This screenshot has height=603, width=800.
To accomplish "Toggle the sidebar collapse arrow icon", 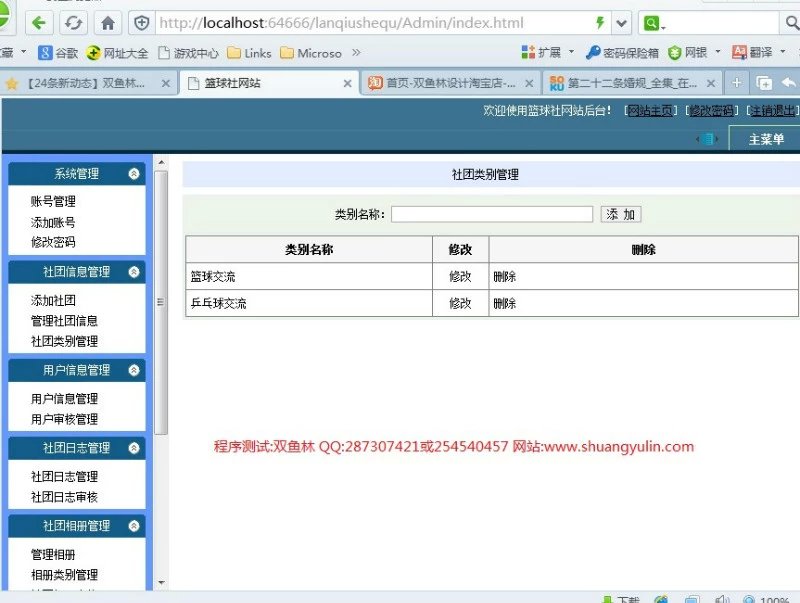I will 707,139.
